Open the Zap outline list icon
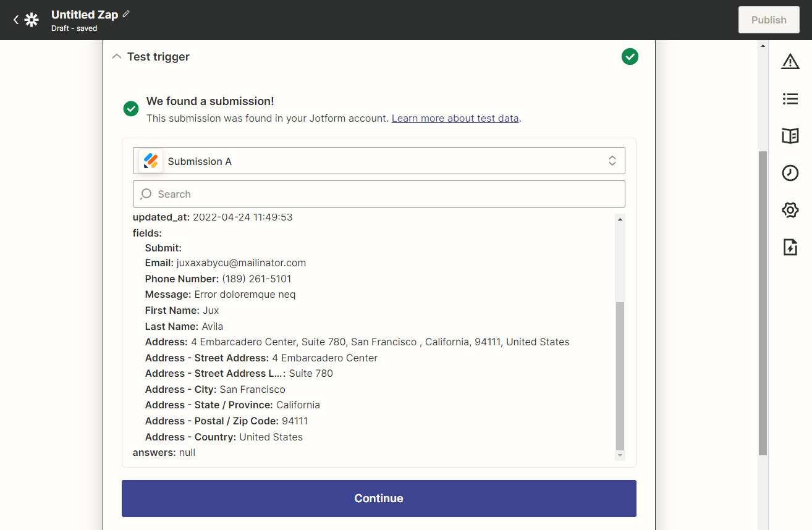Image resolution: width=812 pixels, height=530 pixels. point(790,99)
